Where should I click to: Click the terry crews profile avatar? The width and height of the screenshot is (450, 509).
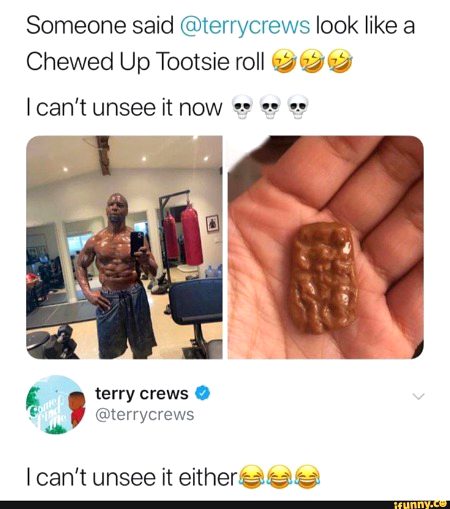(x=56, y=404)
